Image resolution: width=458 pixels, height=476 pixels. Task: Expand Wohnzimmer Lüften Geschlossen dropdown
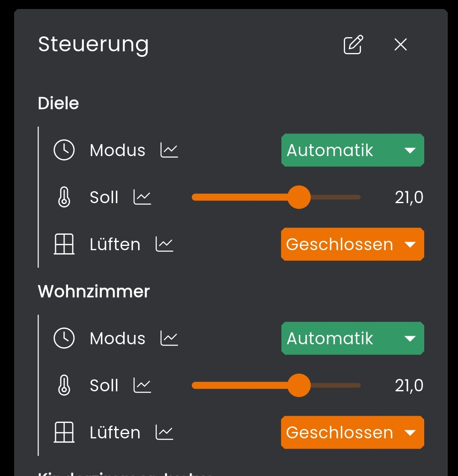click(352, 432)
